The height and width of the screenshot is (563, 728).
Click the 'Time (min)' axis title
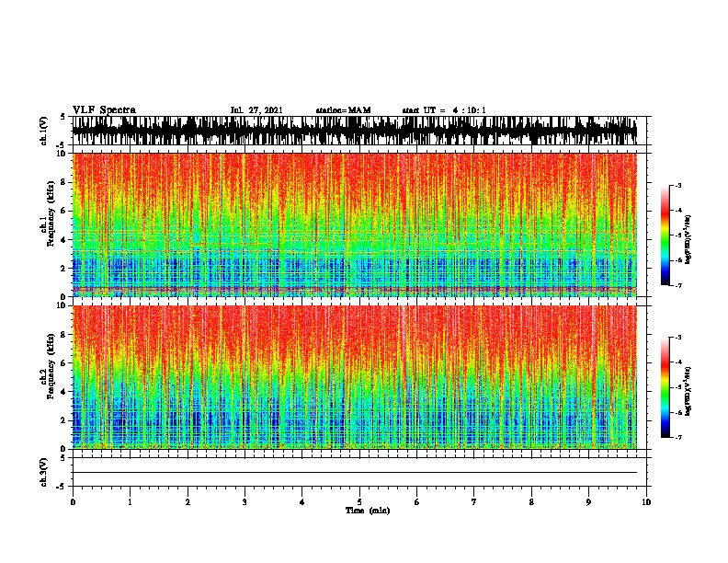368,511
